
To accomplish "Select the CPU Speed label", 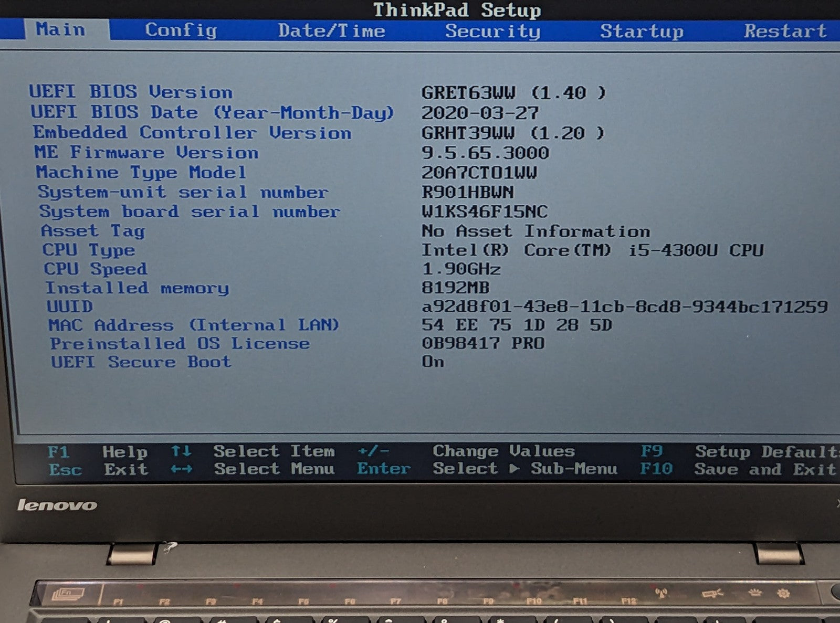I will pyautogui.click(x=96, y=269).
